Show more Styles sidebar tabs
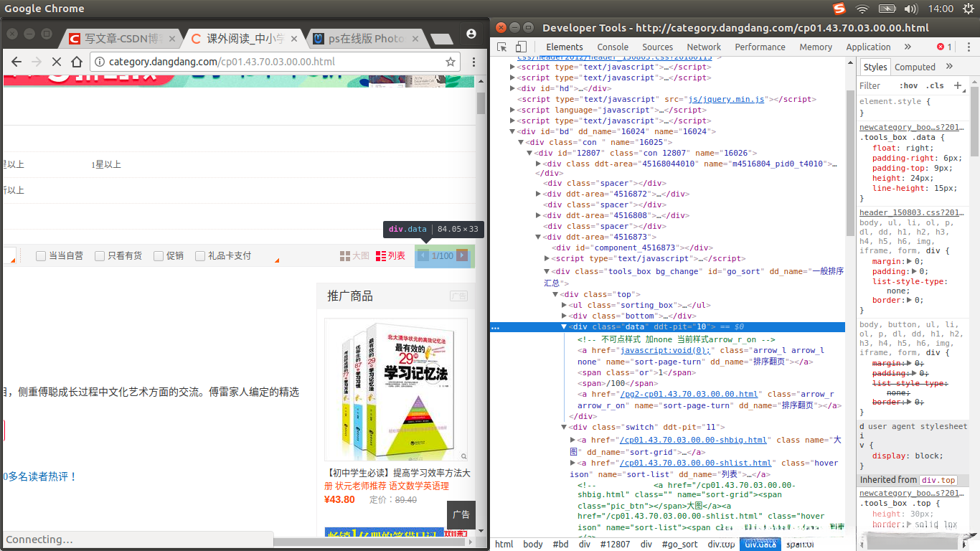Viewport: 980px width, 551px height. click(x=949, y=67)
